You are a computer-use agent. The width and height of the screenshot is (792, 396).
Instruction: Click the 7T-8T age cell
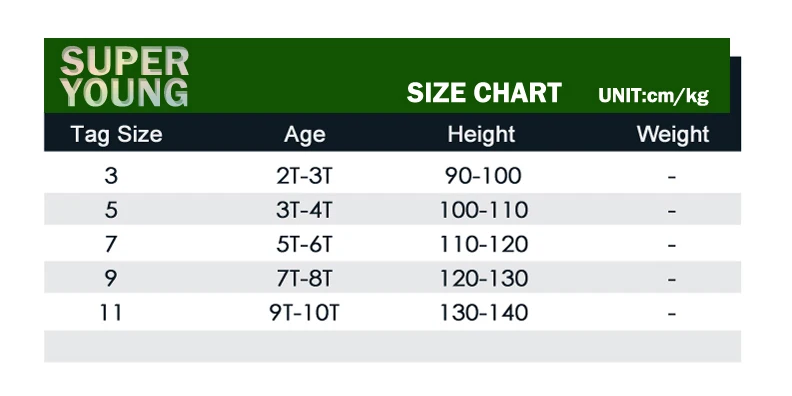click(305, 279)
